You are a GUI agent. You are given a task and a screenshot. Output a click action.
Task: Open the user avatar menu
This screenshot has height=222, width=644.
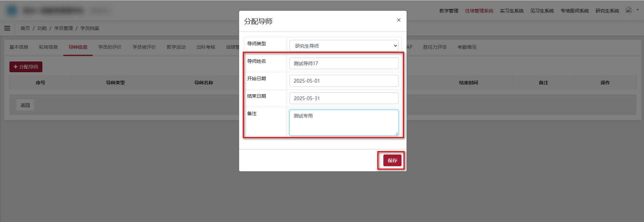point(629,10)
